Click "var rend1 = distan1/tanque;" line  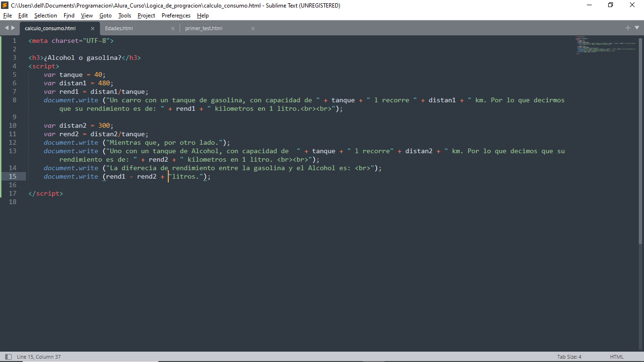(x=96, y=91)
